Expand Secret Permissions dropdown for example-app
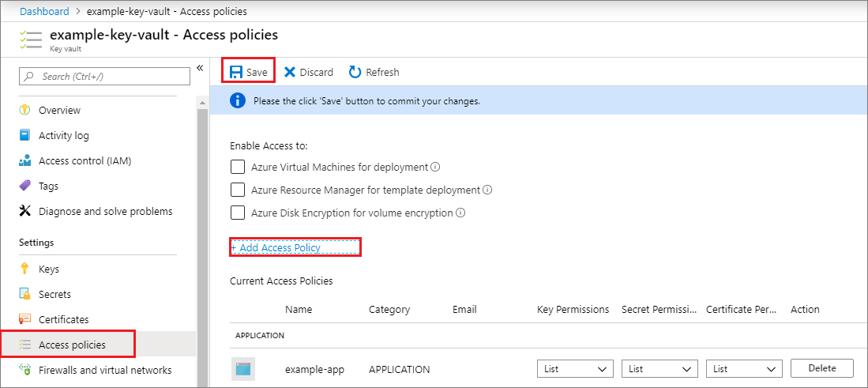The width and height of the screenshot is (868, 388). click(659, 368)
